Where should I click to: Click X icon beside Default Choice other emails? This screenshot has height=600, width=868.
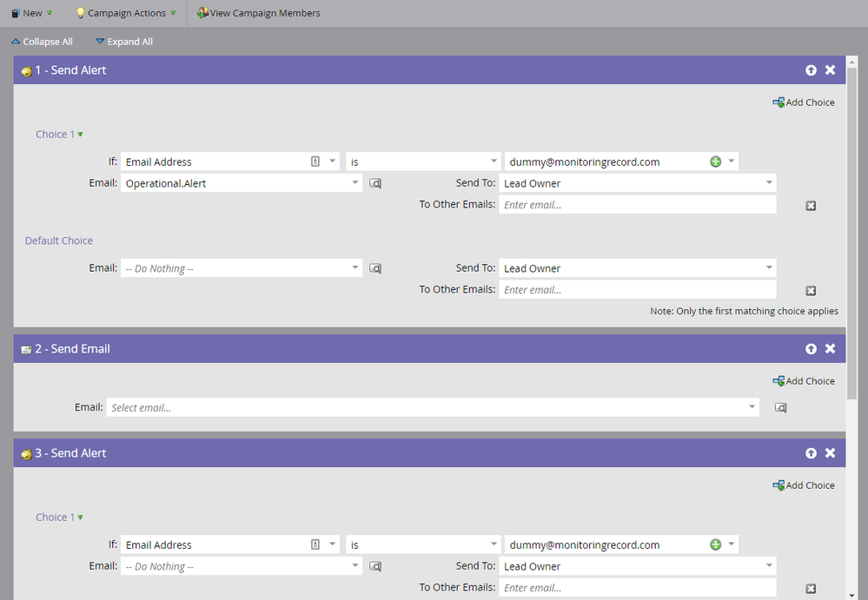coord(811,291)
